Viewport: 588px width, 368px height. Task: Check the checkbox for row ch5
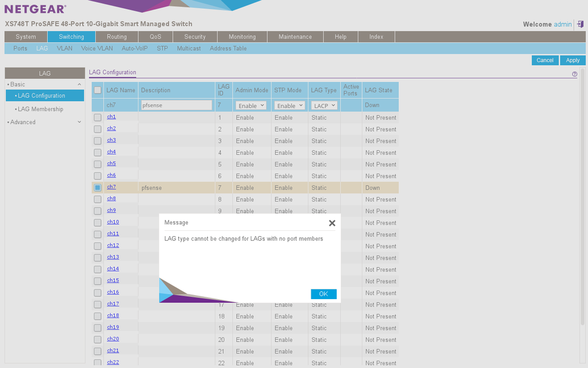point(98,164)
